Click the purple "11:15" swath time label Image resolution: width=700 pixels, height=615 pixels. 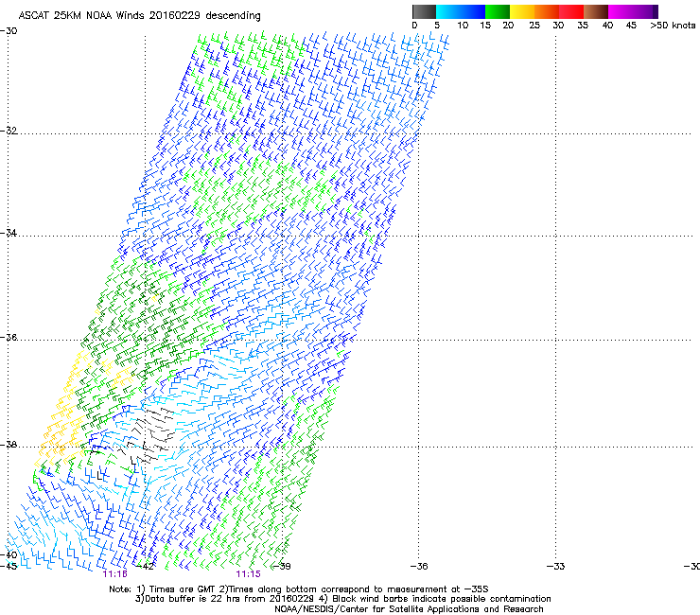point(248,574)
